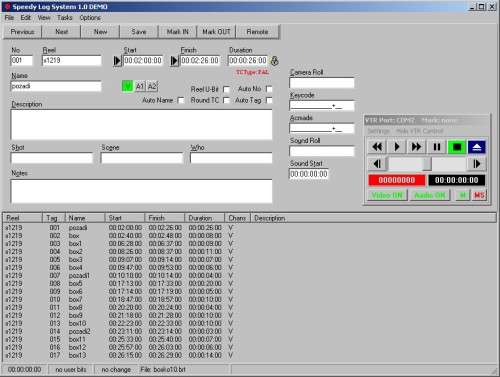Screen dimensions: 500x377
Task: Enable the Round TC checkbox
Action: pyautogui.click(x=226, y=100)
